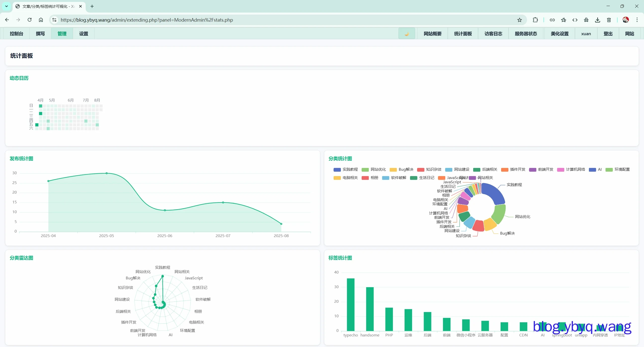Toggle 后端相关 legend series
Image resolution: width=644 pixels, height=347 pixels.
485,169
